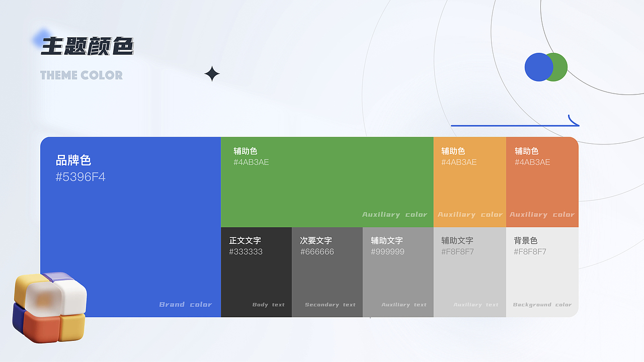Screen dimensions: 644x362
Task: Click the 背景色 label
Action: point(526,240)
